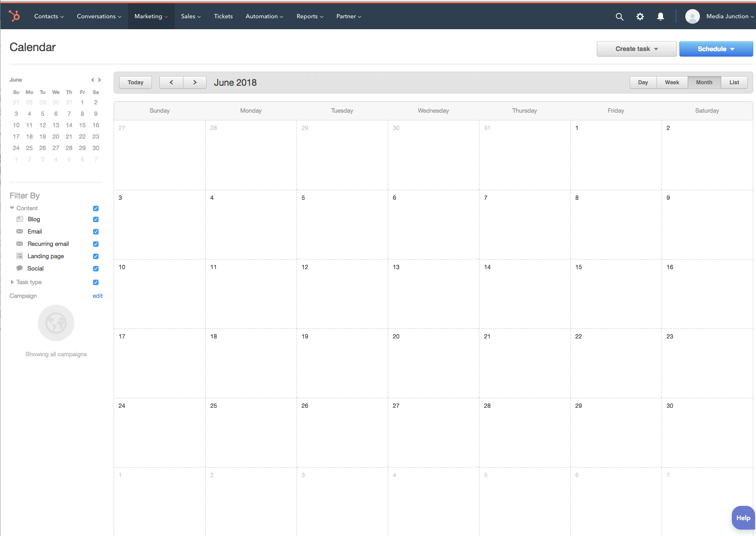Uncheck the Blog filter checkbox
756x536 pixels.
tap(96, 219)
